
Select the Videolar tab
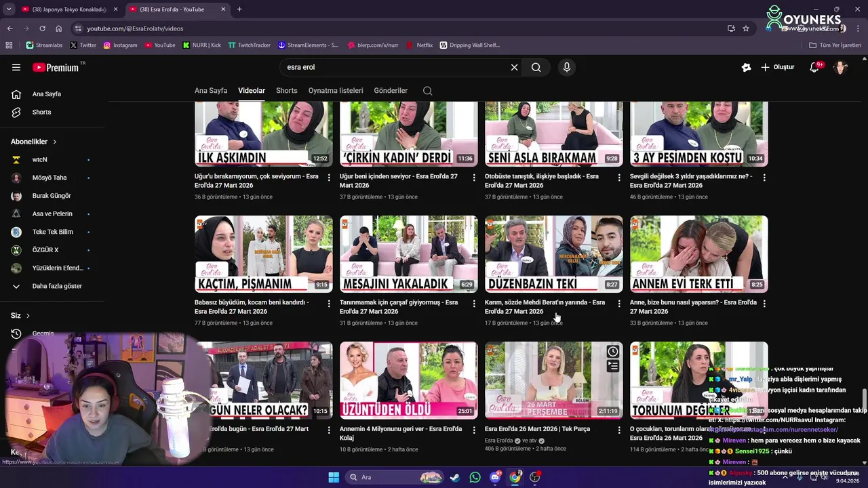coord(252,91)
